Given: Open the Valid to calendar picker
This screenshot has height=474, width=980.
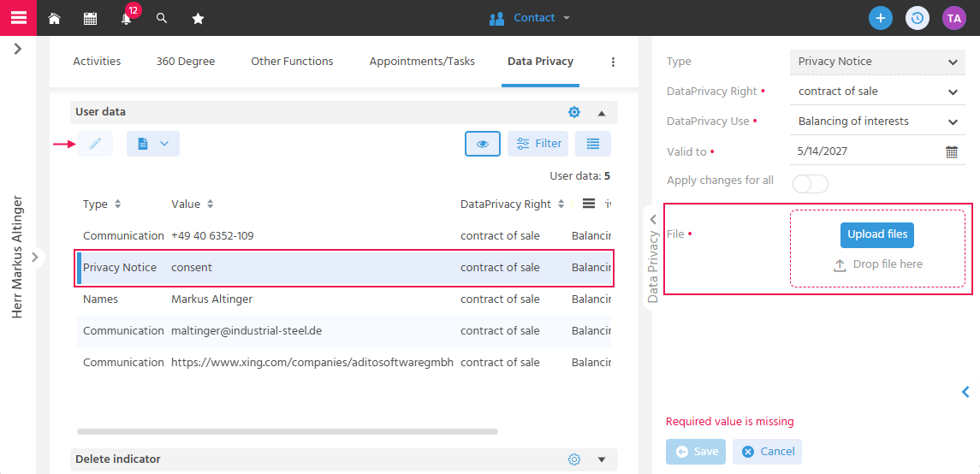Looking at the screenshot, I should 952,151.
